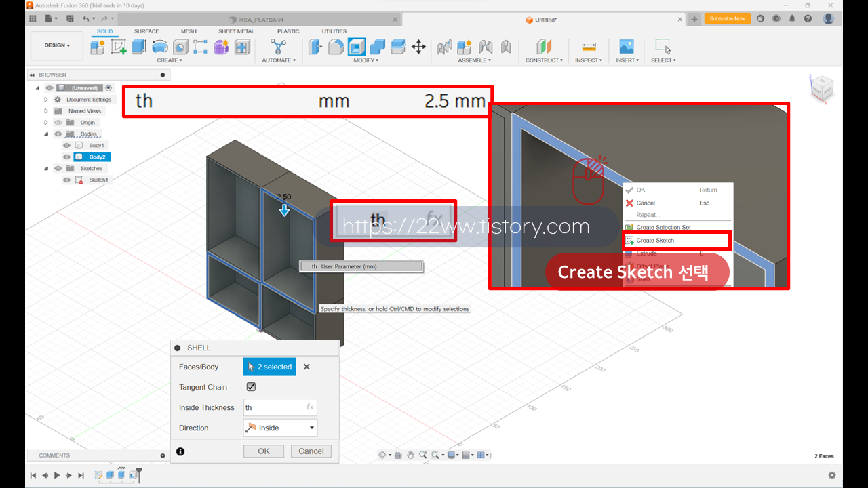Open the MODIFY dropdown menu

(x=366, y=60)
